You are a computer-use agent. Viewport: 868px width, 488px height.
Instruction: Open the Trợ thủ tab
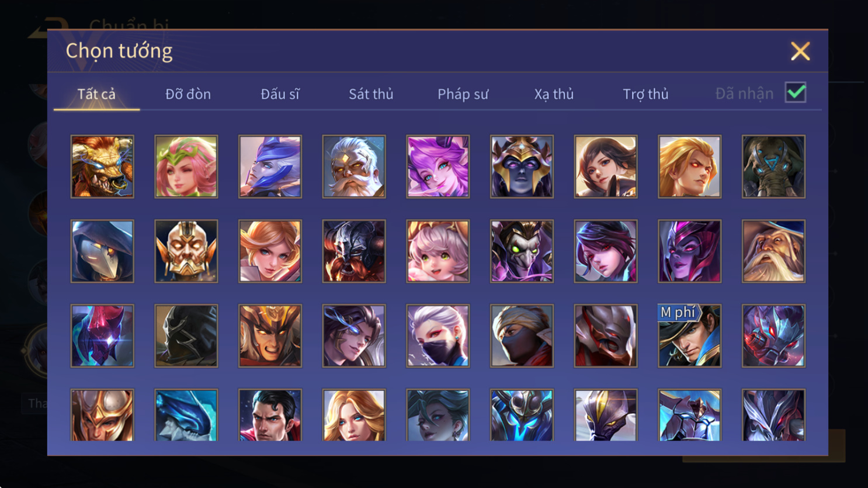[645, 94]
